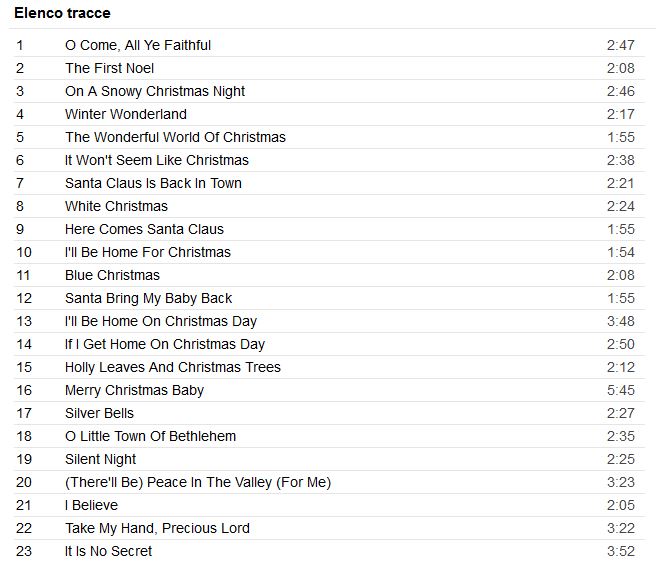
Task: Click 'Here Comes Santa Claus' title
Action: click(x=144, y=229)
